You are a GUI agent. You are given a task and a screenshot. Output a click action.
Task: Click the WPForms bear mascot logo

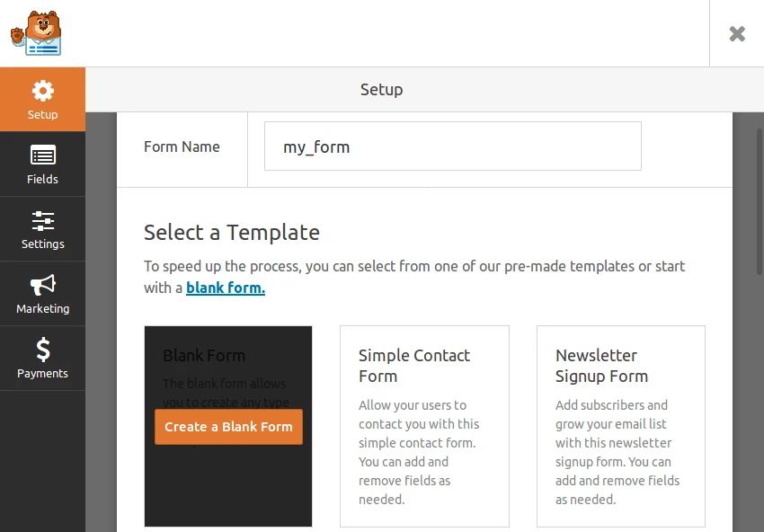click(x=36, y=33)
